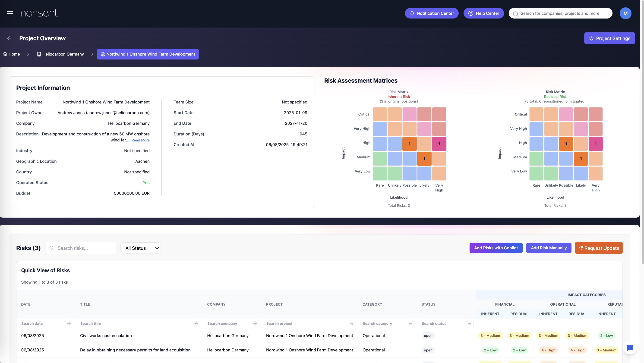Open Project Settings

[609, 38]
